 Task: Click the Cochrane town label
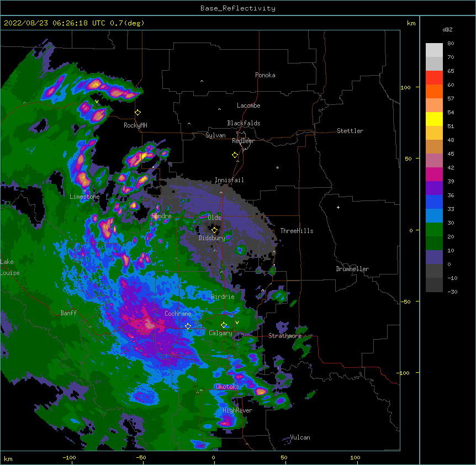click(x=178, y=314)
